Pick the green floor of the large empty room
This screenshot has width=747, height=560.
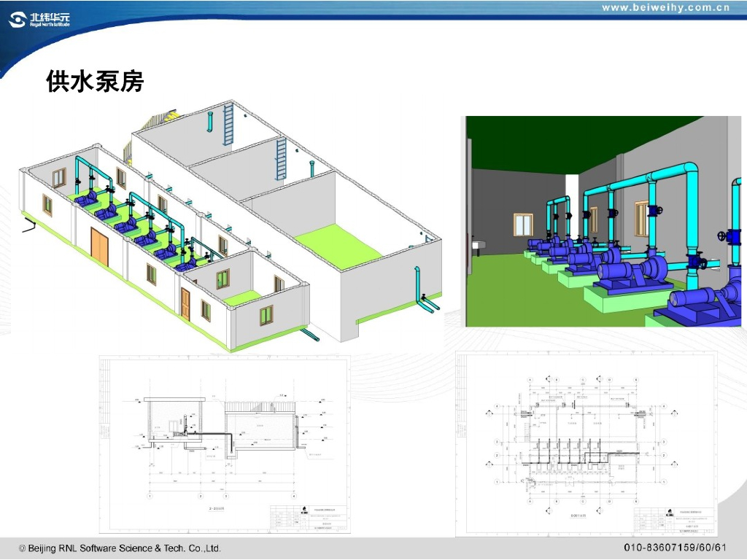point(338,244)
